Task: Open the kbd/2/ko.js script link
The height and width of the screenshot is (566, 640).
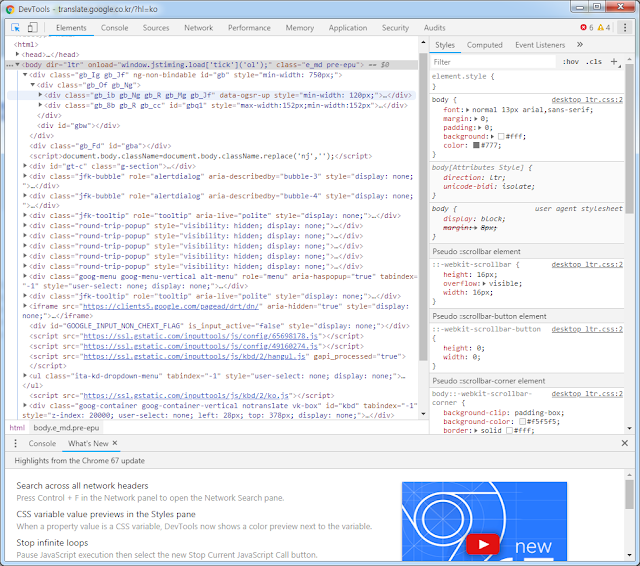Action: (186, 395)
